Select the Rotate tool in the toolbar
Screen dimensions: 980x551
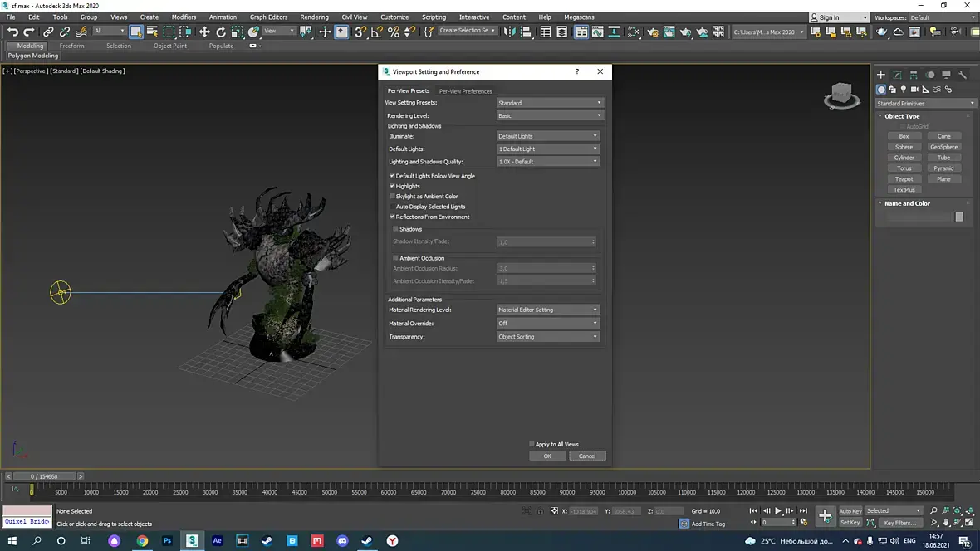pos(221,32)
